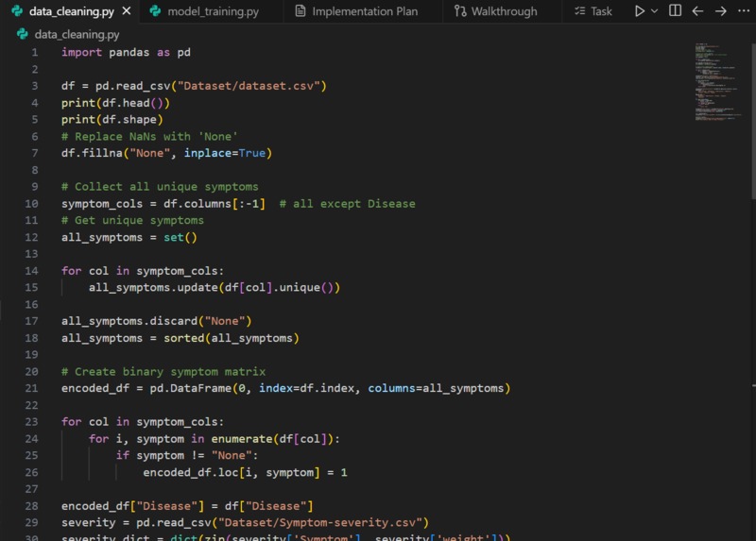Switch to the data_cleaning.py tab
This screenshot has width=756, height=541.
point(72,11)
